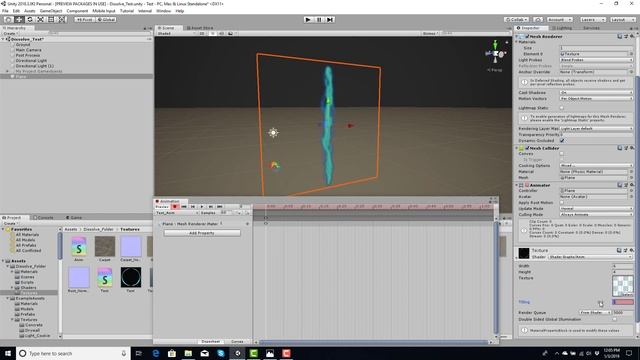Select the Move tool in toolbar

(19, 20)
